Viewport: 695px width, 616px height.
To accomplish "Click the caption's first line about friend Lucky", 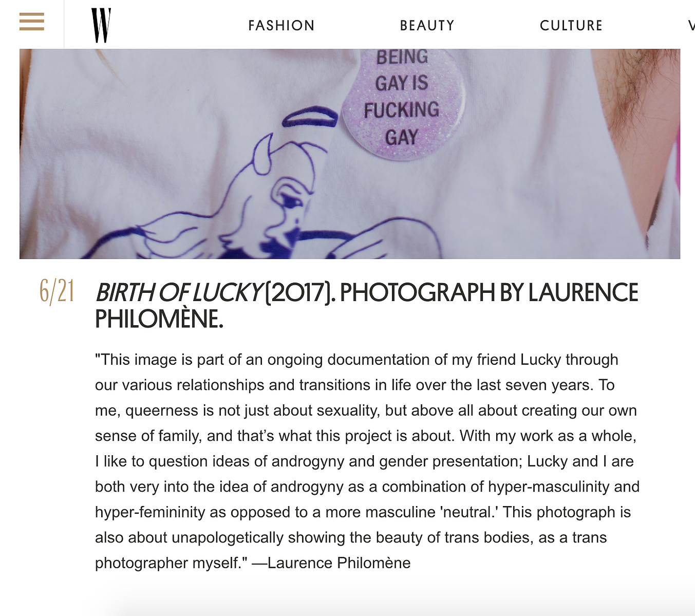I will [x=356, y=360].
